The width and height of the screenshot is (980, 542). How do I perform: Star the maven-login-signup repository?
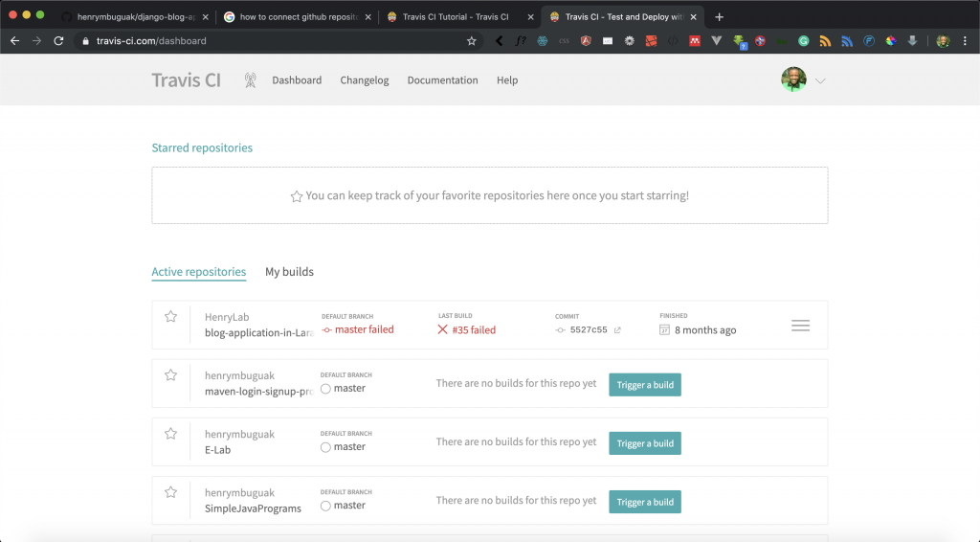[170, 375]
